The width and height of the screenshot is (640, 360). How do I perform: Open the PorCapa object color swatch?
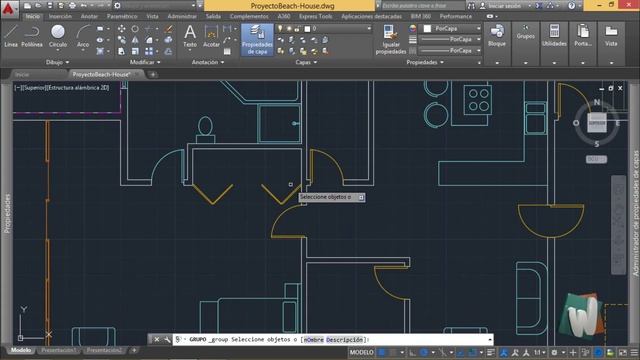(x=427, y=29)
